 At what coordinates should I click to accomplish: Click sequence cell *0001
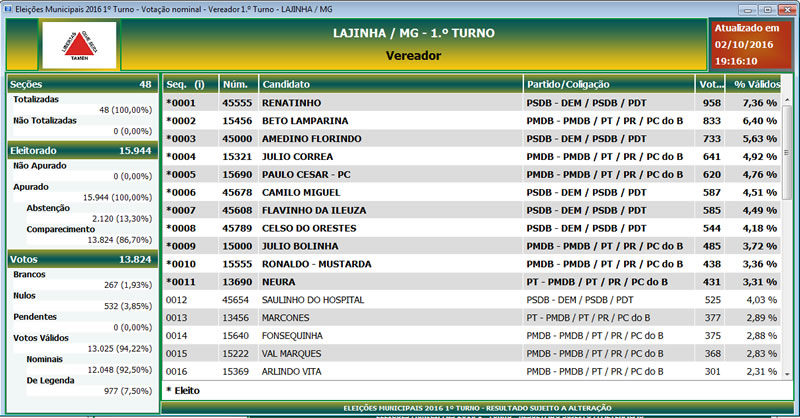tap(181, 103)
